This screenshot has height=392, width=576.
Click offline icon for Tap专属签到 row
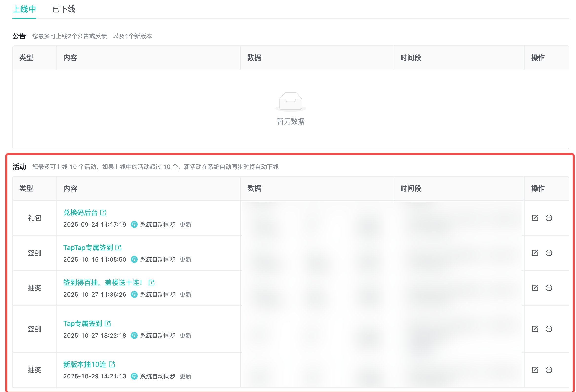549,329
